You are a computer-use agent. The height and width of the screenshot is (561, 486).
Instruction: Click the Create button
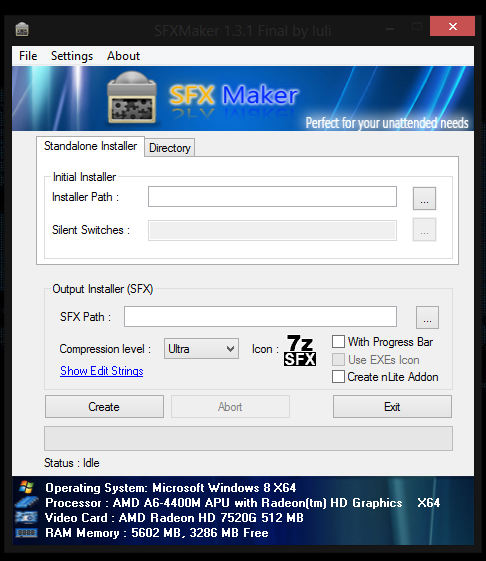pyautogui.click(x=104, y=406)
